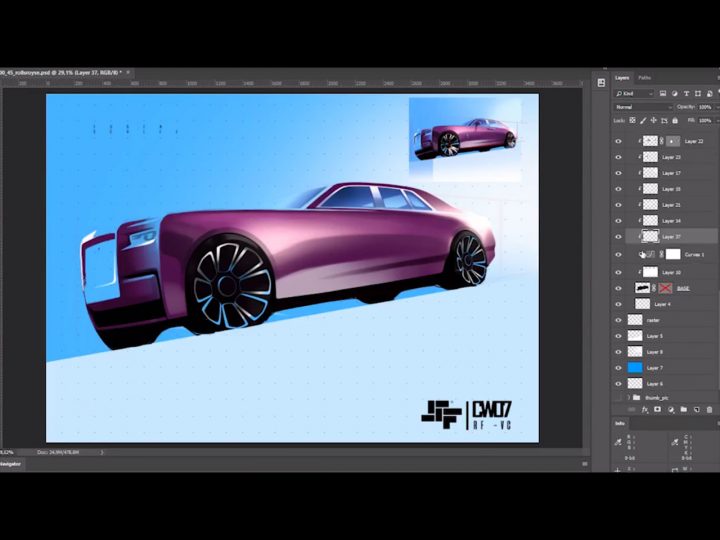720x540 pixels.
Task: Click the lock image pixels brush icon
Action: (642, 120)
